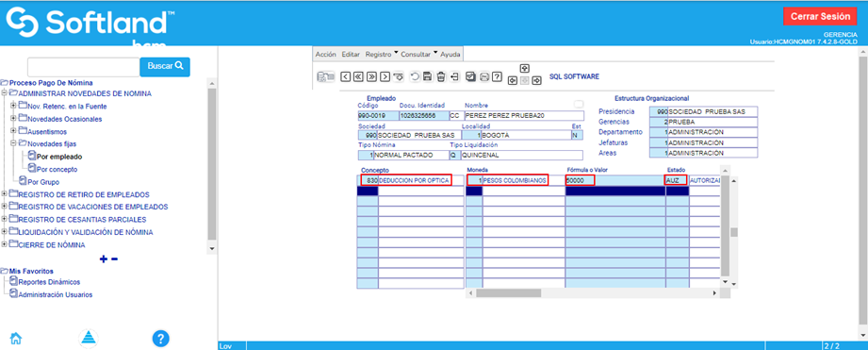Click the database query icon in toolbar
868x350 pixels.
point(325,77)
